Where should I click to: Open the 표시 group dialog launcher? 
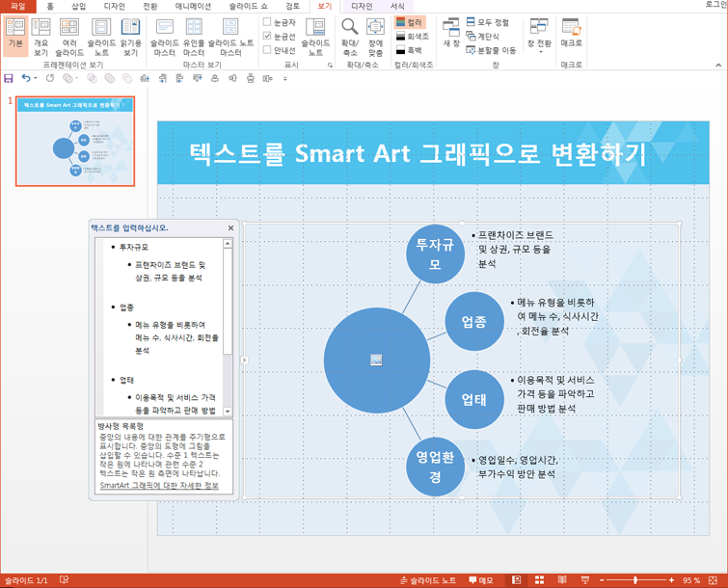click(x=330, y=66)
